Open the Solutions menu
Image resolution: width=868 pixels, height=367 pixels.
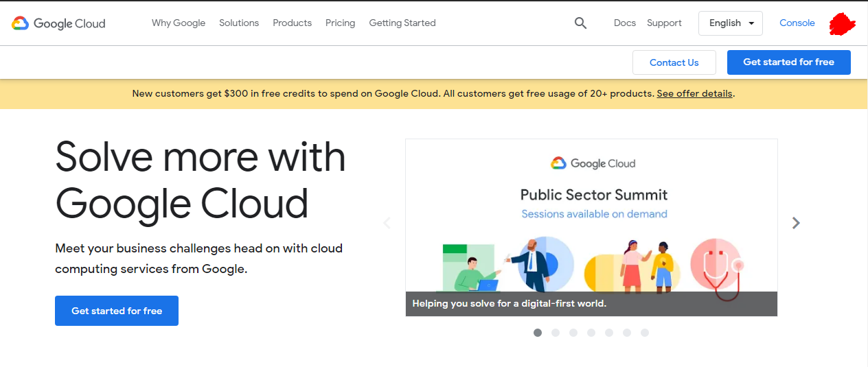[x=239, y=23]
